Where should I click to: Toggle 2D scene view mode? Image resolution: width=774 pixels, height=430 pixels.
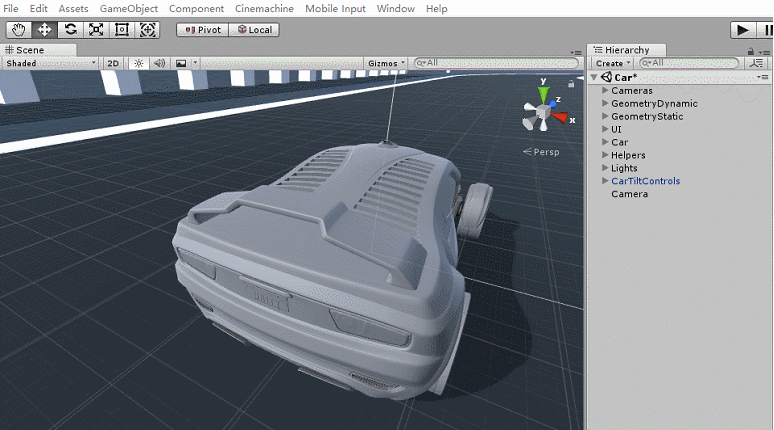tap(113, 63)
